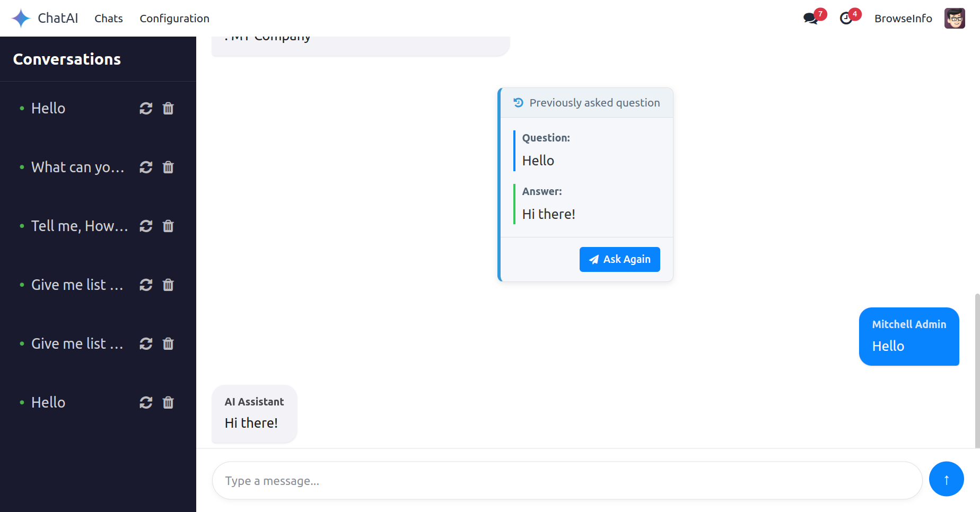This screenshot has width=980, height=512.
Task: Delete the 'Tell me, How…' conversation
Action: (168, 226)
